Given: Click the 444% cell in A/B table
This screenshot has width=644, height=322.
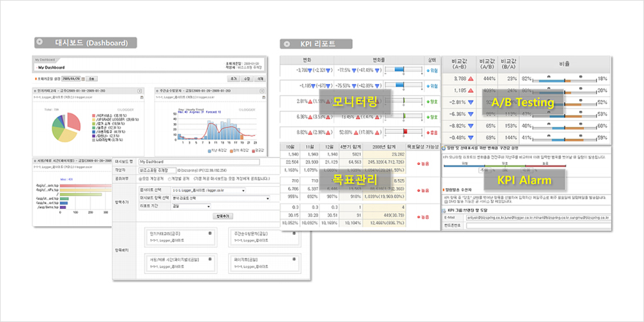Looking at the screenshot, I should (x=487, y=79).
